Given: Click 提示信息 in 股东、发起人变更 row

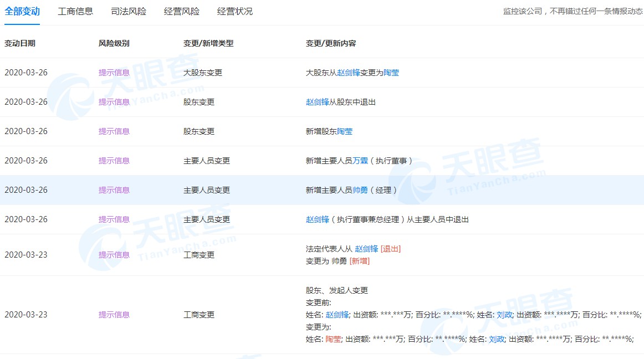Looking at the screenshot, I should pyautogui.click(x=114, y=315).
